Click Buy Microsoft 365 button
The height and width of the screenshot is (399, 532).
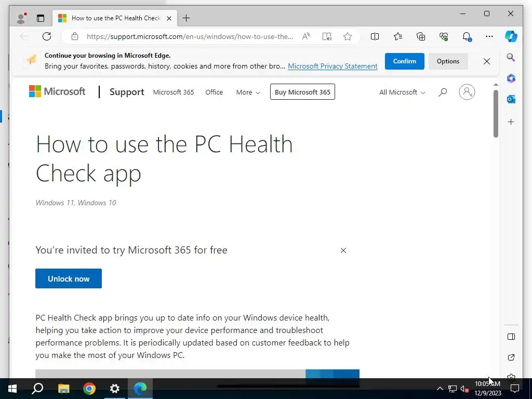302,92
